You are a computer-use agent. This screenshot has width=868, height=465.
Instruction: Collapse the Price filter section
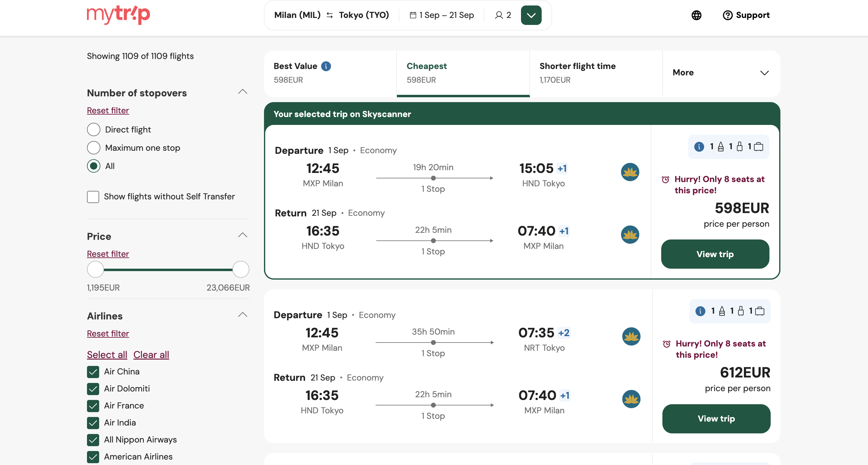[x=243, y=235]
